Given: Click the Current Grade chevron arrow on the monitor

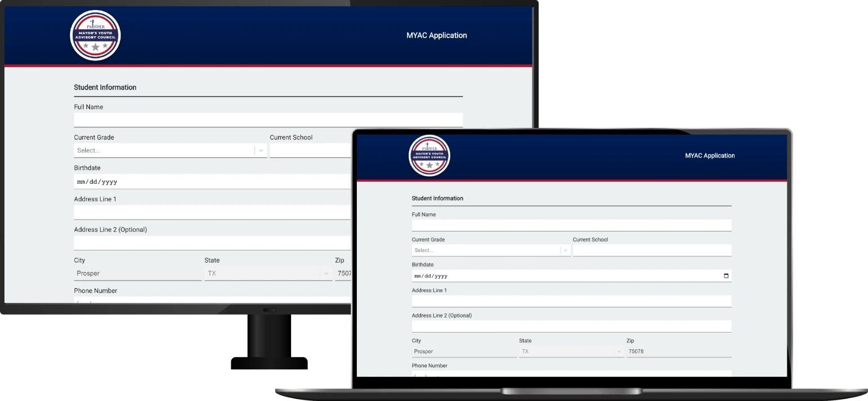Looking at the screenshot, I should click(261, 150).
